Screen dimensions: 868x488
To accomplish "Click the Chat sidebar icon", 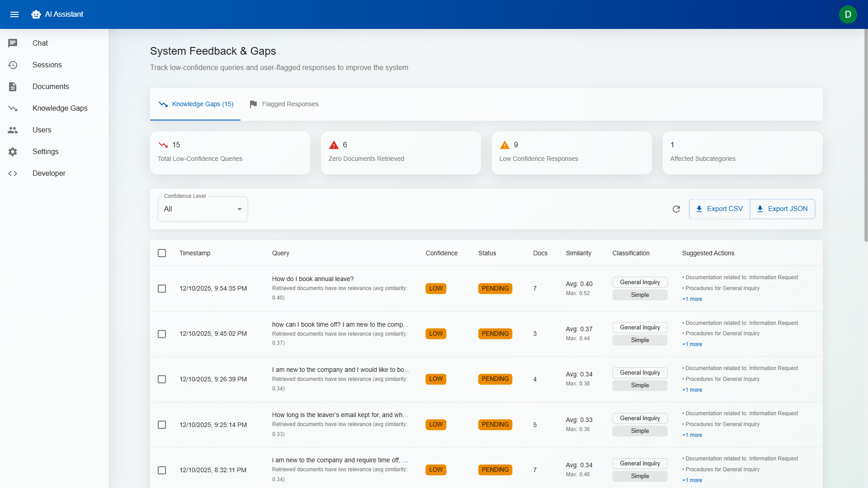I will [x=13, y=43].
